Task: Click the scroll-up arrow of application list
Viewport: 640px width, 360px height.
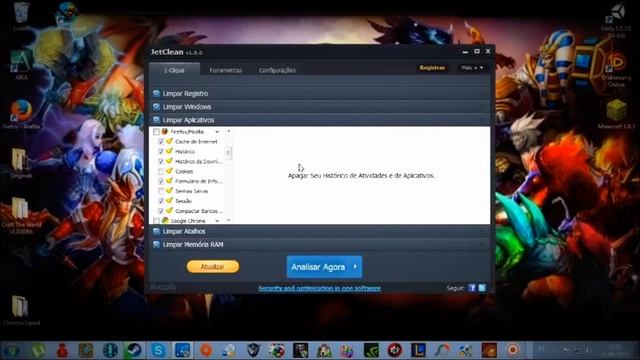Action: coord(228,131)
